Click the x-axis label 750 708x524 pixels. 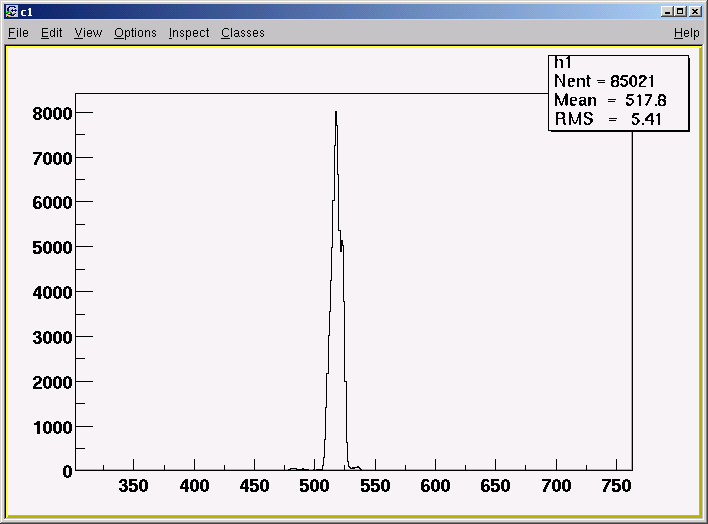(616, 486)
